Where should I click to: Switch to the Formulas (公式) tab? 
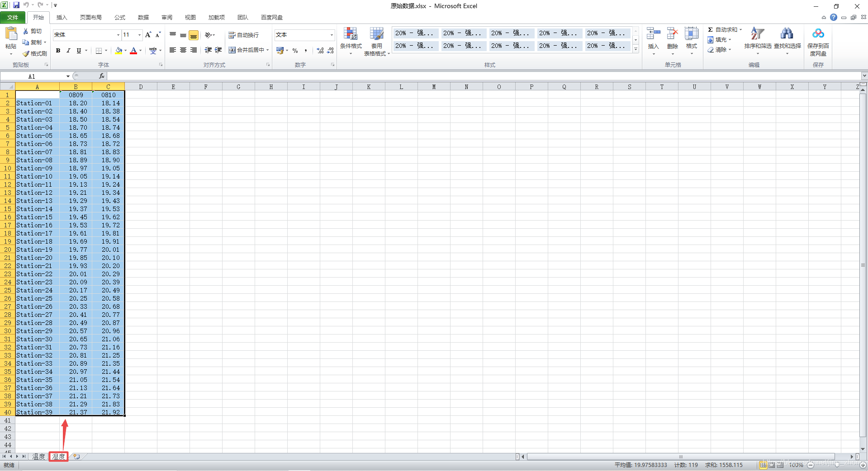point(120,17)
